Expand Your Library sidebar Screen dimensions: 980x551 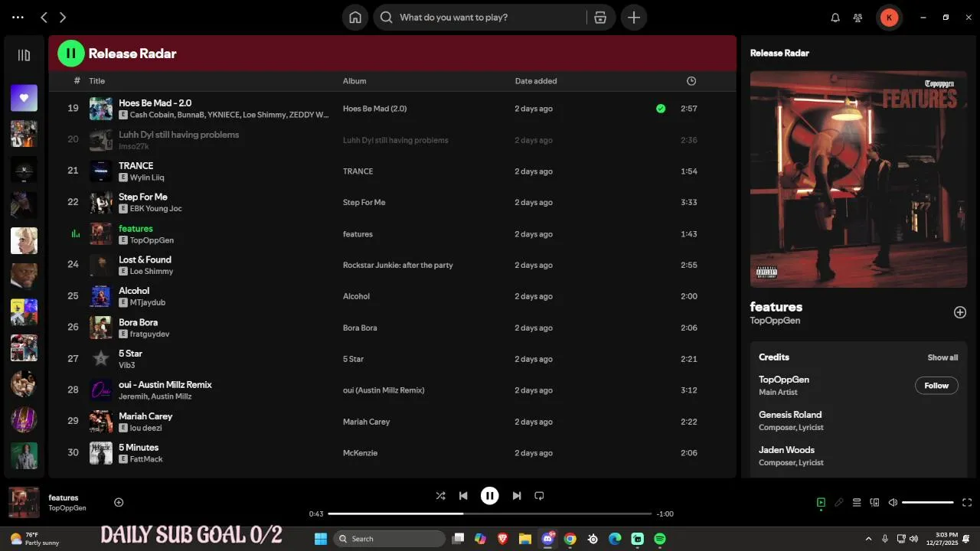(x=24, y=55)
